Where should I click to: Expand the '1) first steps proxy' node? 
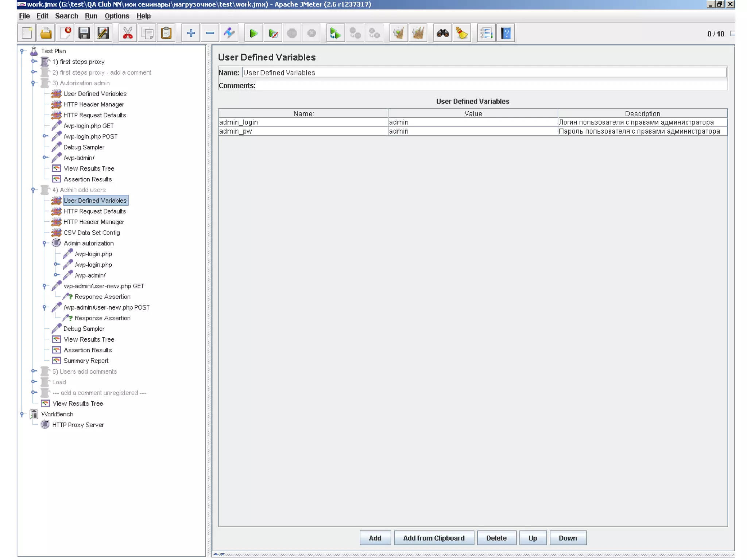(x=34, y=62)
